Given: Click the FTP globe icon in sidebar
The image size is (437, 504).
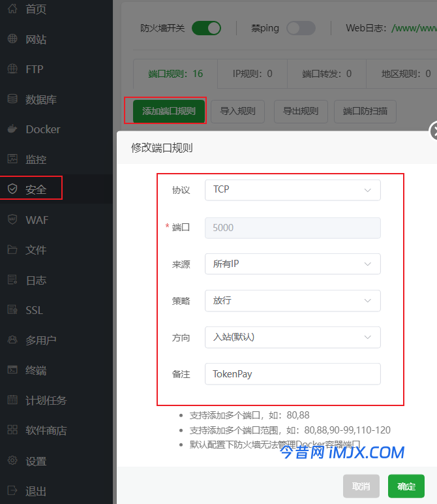Looking at the screenshot, I should 12,69.
